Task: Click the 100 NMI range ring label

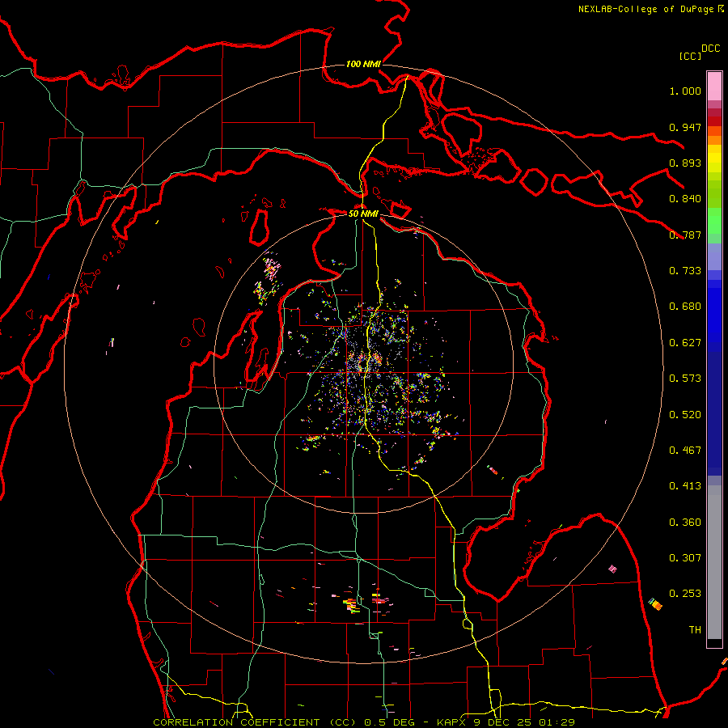Action: point(363,64)
